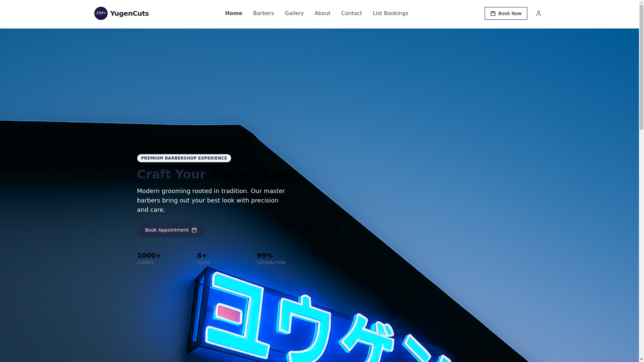This screenshot has width=644, height=362.
Task: View List Bookings page
Action: 390,13
